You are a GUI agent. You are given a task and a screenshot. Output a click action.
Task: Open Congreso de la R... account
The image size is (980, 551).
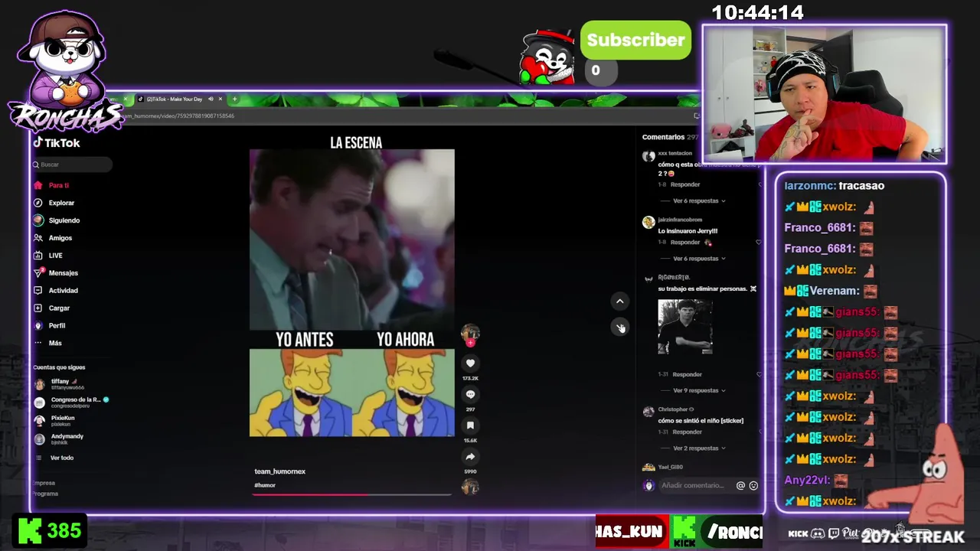(x=73, y=403)
